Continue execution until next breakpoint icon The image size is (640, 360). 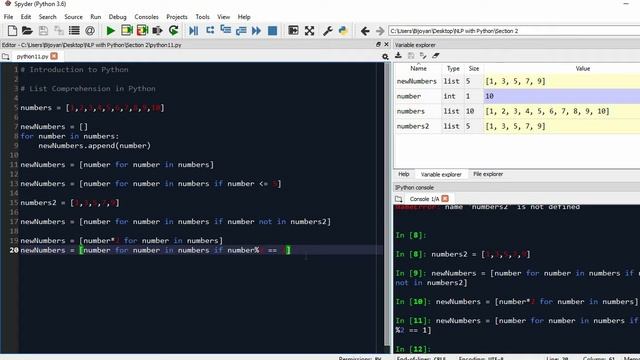[x=256, y=31]
